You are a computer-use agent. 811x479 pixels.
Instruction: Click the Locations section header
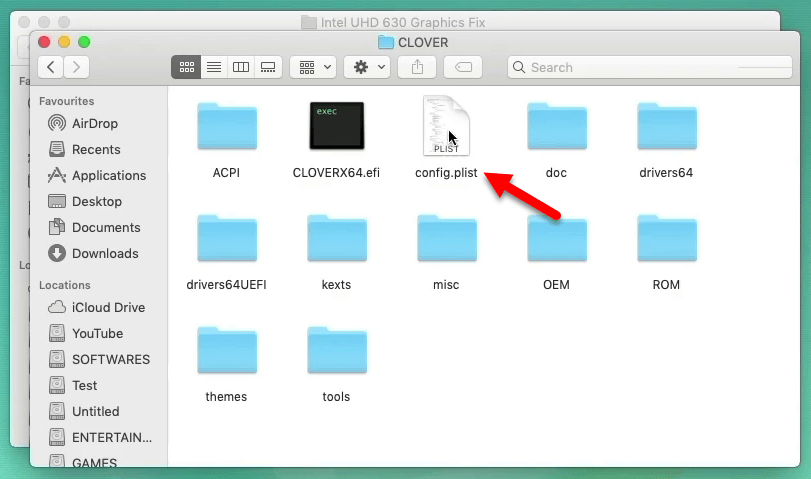point(65,285)
